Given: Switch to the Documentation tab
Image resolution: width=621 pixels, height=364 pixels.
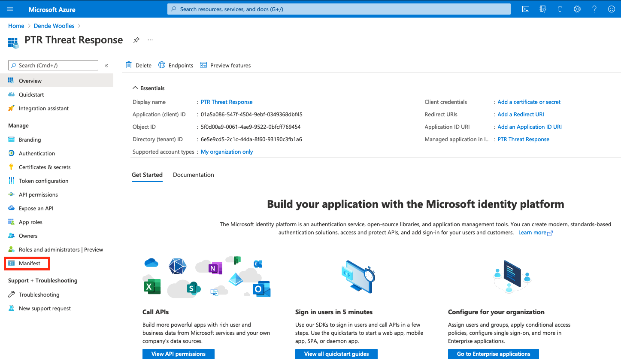Looking at the screenshot, I should click(193, 175).
